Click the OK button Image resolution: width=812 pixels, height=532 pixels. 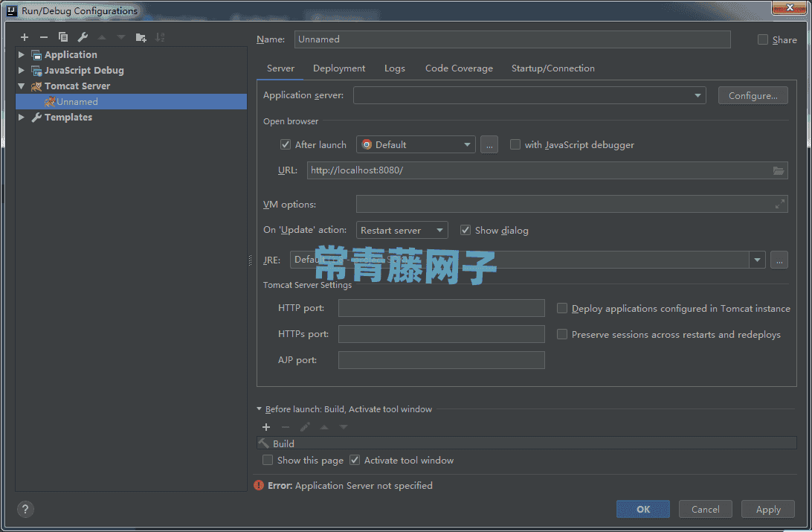click(x=643, y=509)
